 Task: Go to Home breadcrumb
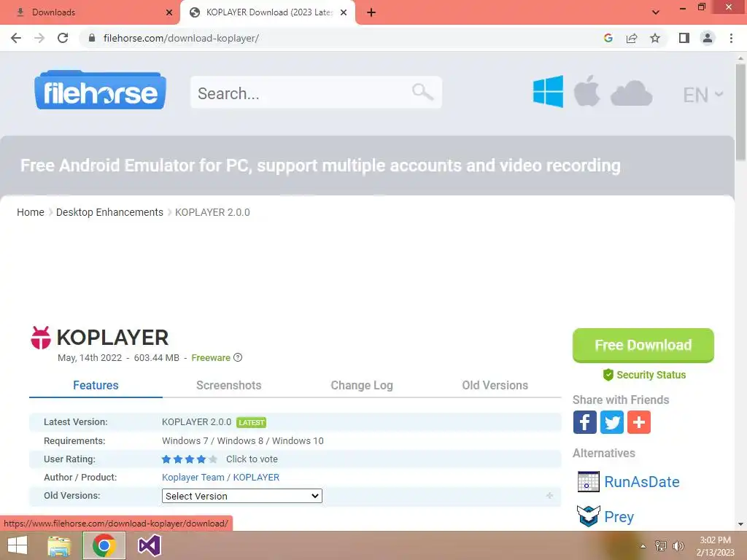[x=31, y=212]
